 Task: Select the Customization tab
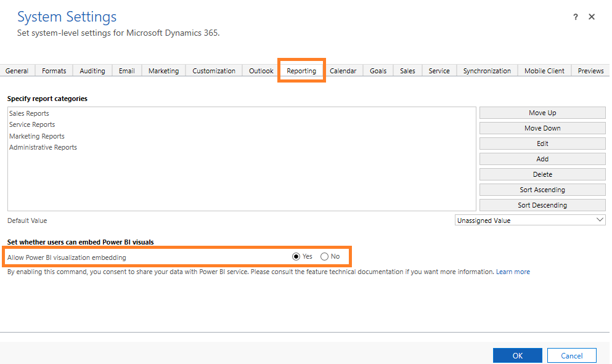[x=214, y=71]
